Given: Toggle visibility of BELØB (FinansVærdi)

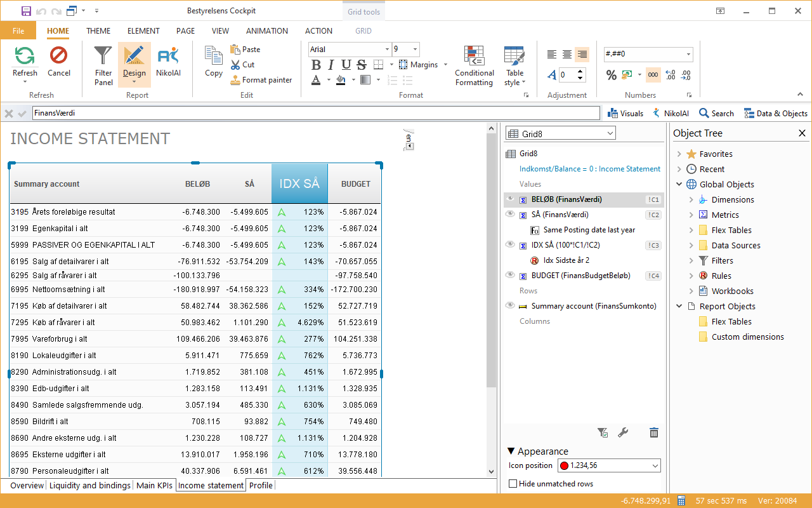Looking at the screenshot, I should [x=509, y=199].
